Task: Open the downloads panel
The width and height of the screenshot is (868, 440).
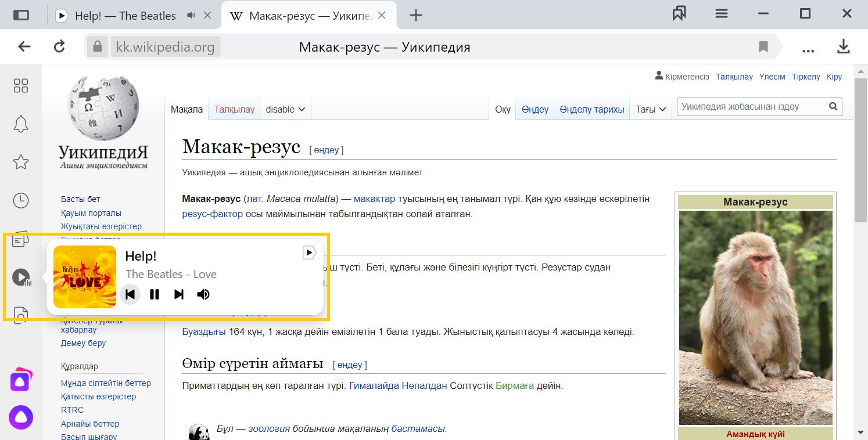Action: (x=844, y=46)
